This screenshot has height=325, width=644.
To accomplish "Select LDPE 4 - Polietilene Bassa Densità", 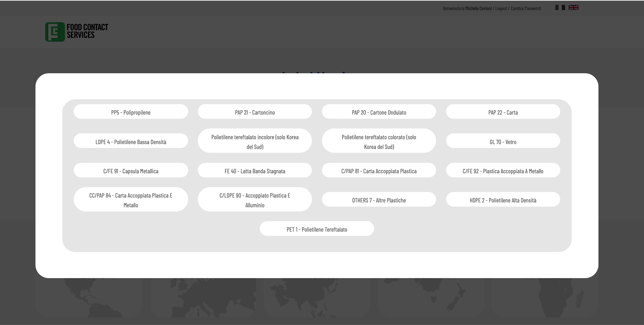I will (131, 141).
